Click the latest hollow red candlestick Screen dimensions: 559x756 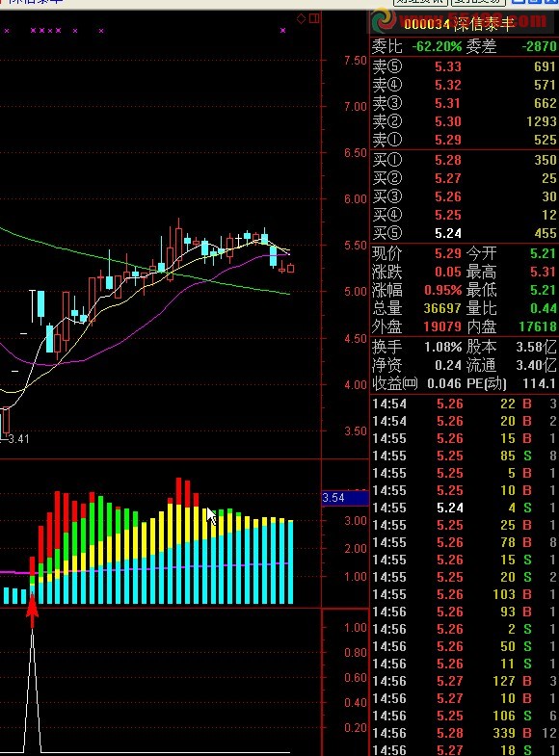[x=290, y=268]
